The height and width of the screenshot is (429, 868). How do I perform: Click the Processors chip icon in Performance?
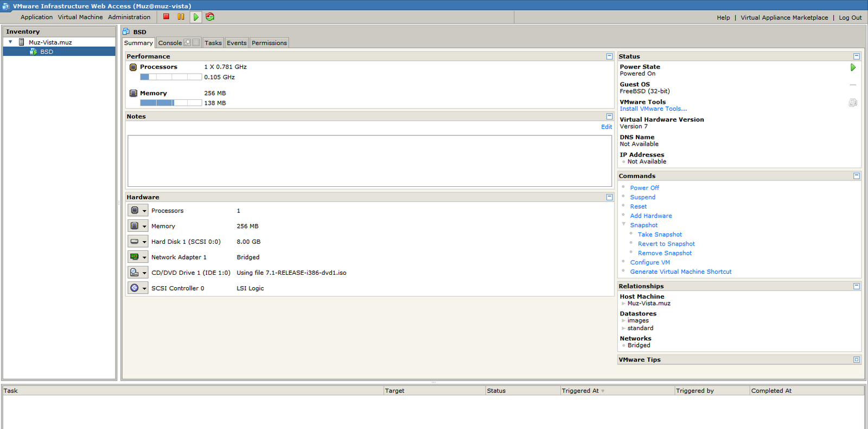133,67
